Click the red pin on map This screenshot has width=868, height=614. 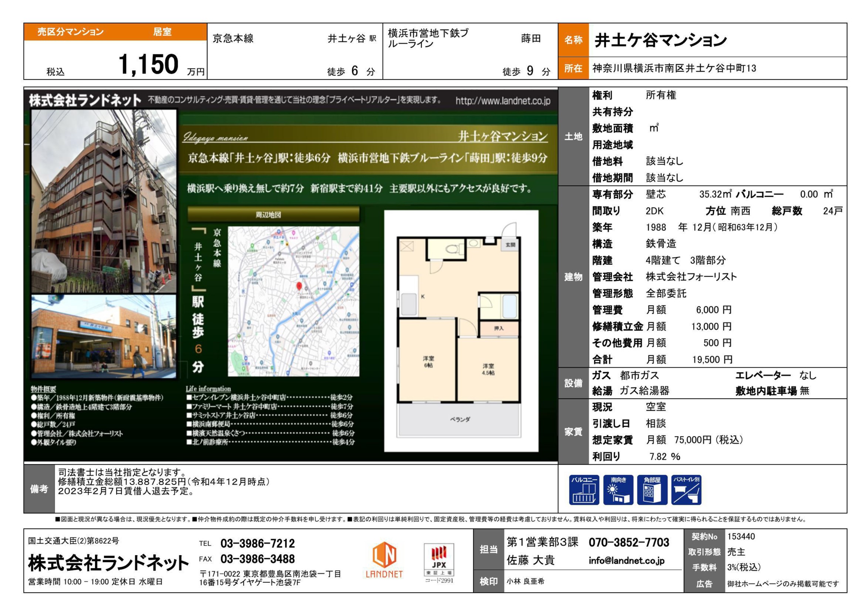pyautogui.click(x=299, y=286)
